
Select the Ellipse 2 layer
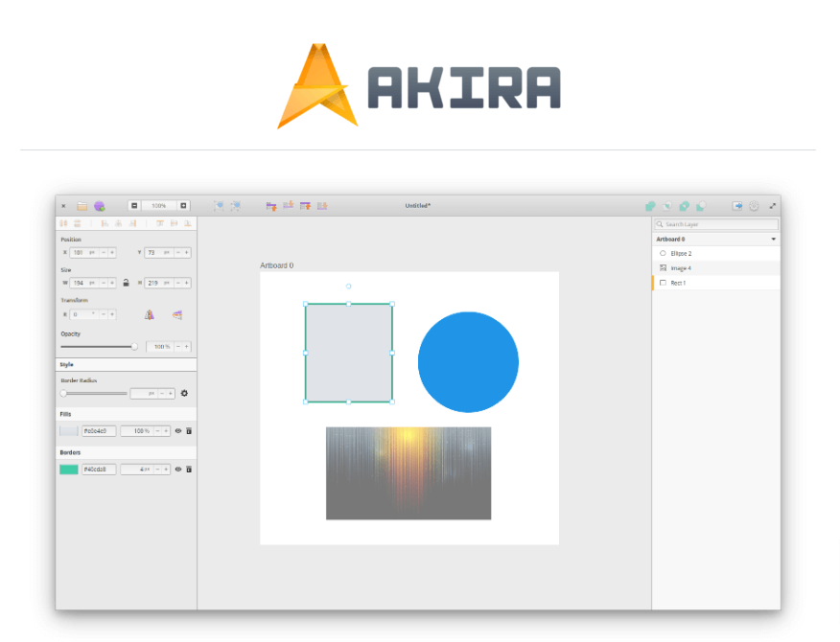click(x=715, y=253)
